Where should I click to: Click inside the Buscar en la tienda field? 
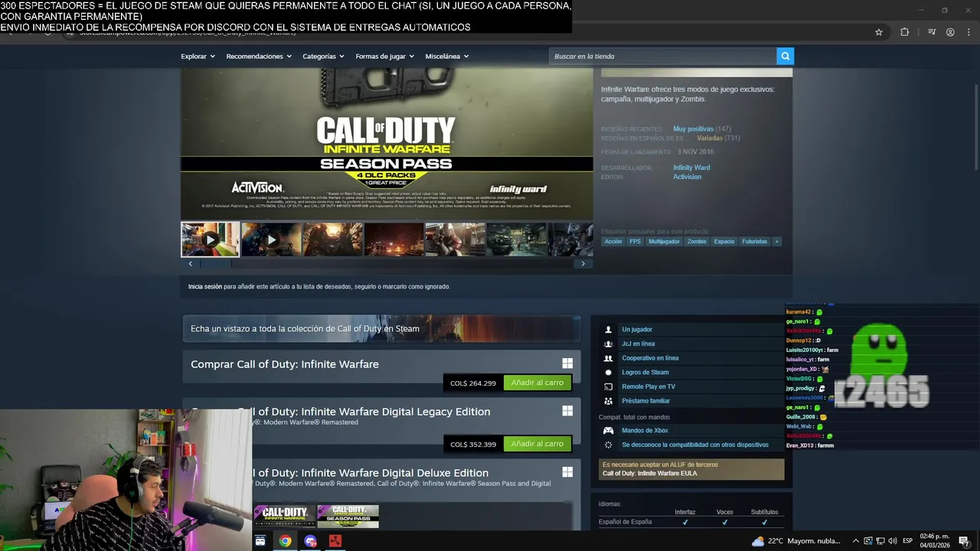coord(662,56)
